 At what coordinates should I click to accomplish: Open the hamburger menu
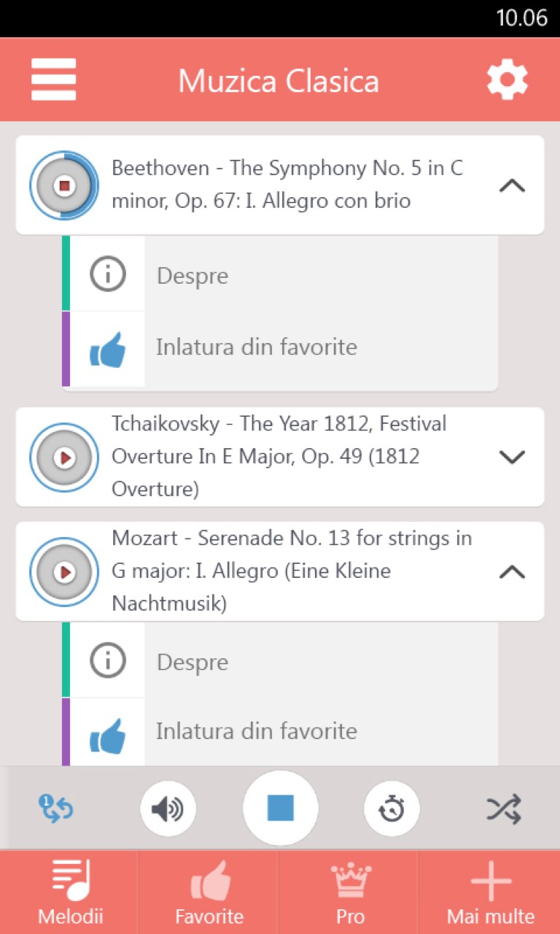tap(53, 80)
